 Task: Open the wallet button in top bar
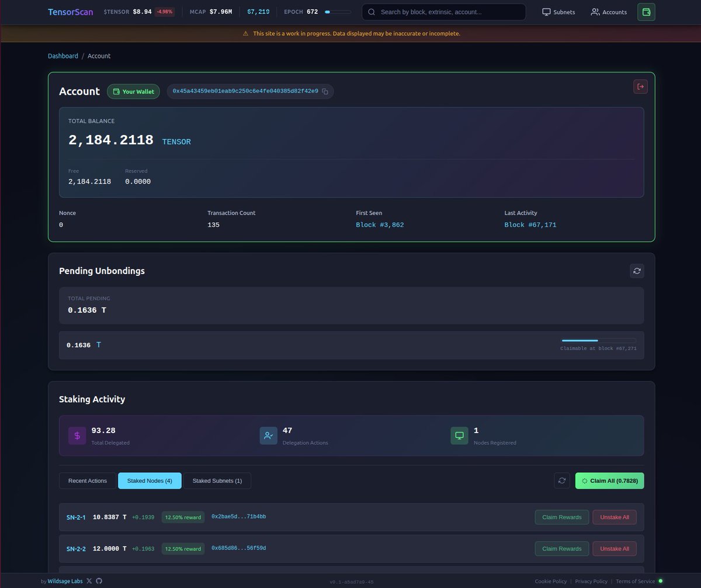[x=646, y=12]
